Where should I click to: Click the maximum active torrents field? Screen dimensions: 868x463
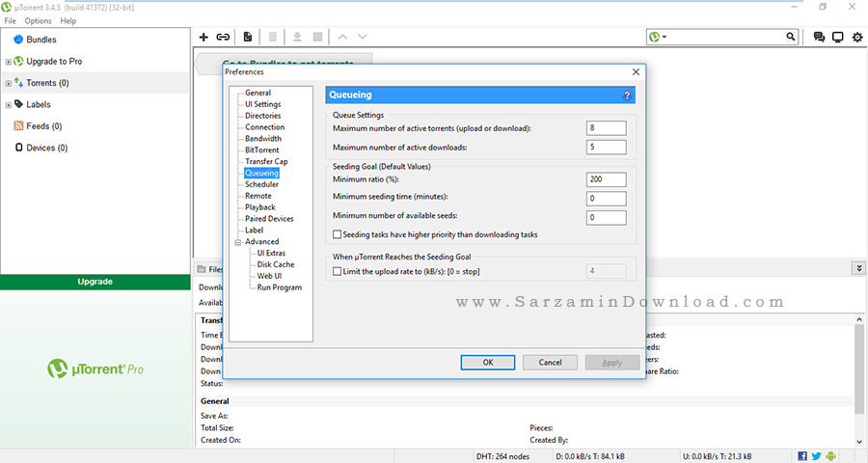(x=607, y=128)
